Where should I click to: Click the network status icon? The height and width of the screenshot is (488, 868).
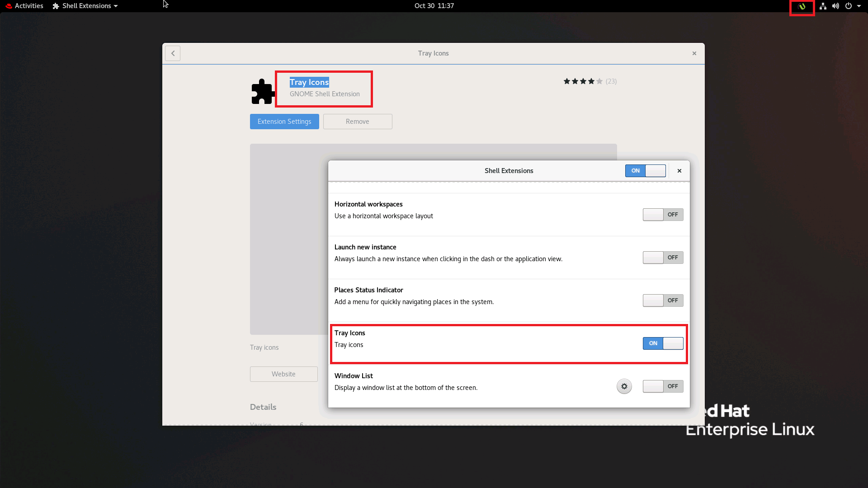point(823,6)
